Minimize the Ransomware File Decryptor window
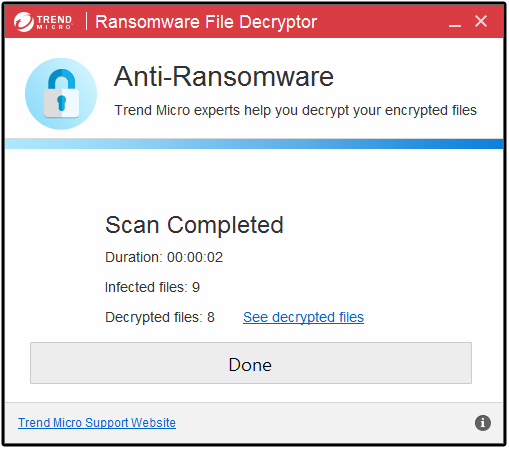 click(455, 22)
